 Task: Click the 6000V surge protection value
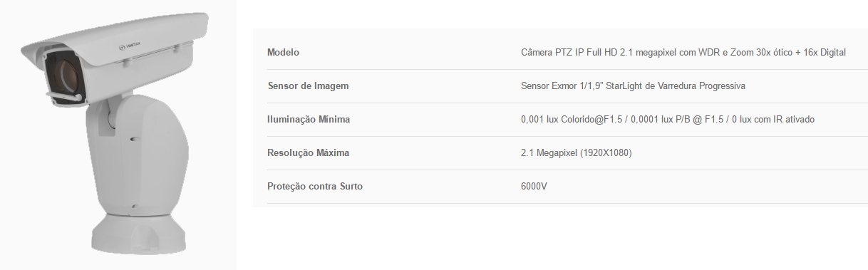pos(534,187)
